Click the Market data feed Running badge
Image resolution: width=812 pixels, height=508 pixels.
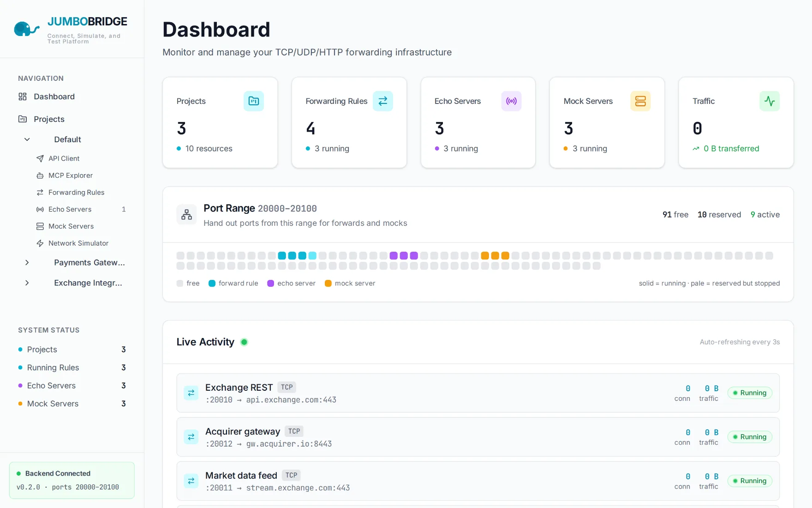coord(750,481)
